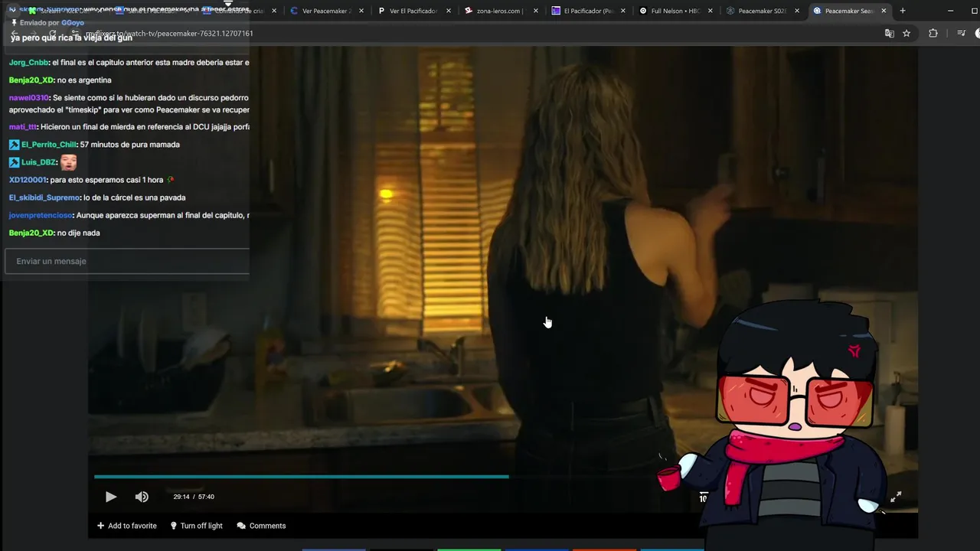Click the face emote in Luis_DBZ's message
980x551 pixels.
(68, 162)
